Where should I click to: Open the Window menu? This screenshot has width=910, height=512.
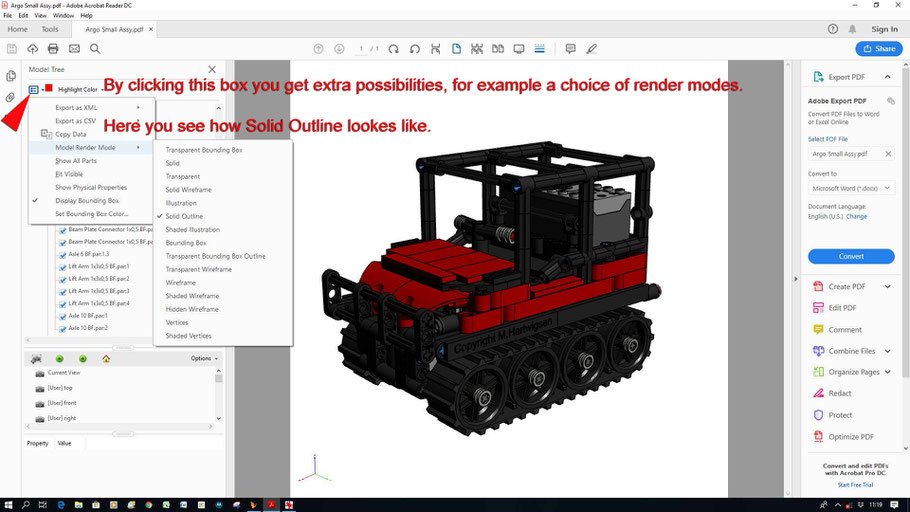tap(63, 16)
